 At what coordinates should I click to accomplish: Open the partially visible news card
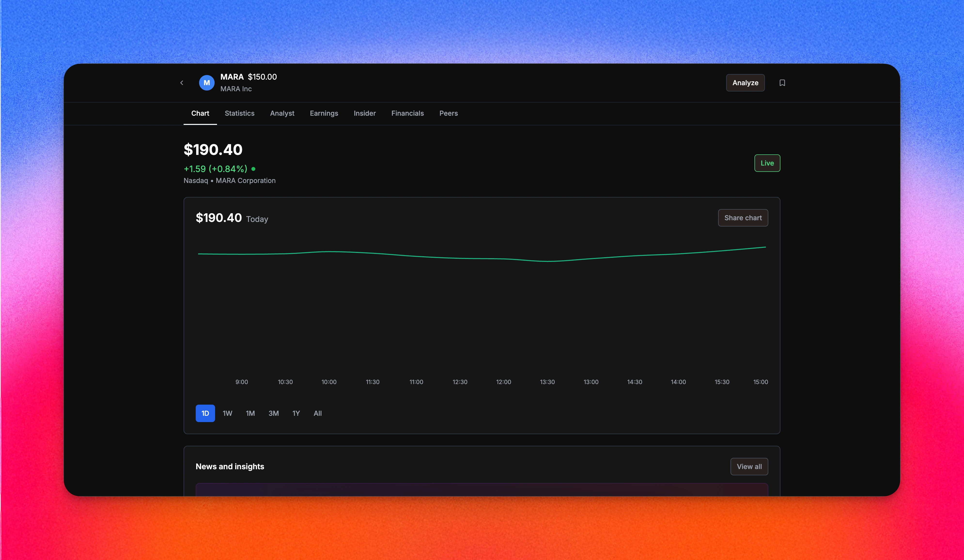point(482,490)
